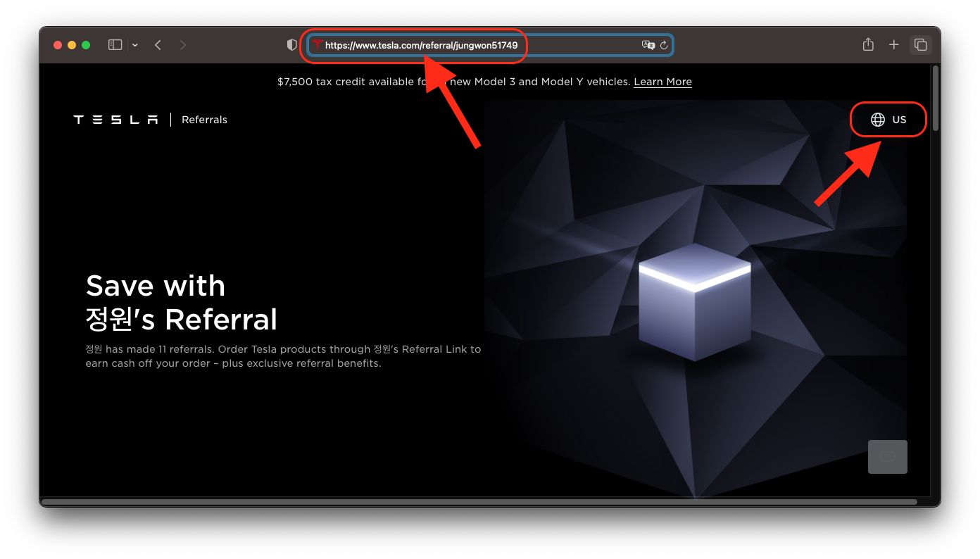Open the US region selector
Image resolution: width=980 pixels, height=559 pixels.
[888, 120]
